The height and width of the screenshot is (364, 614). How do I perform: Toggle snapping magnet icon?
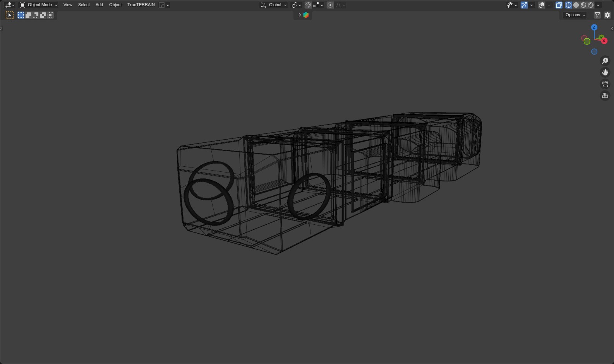(308, 5)
